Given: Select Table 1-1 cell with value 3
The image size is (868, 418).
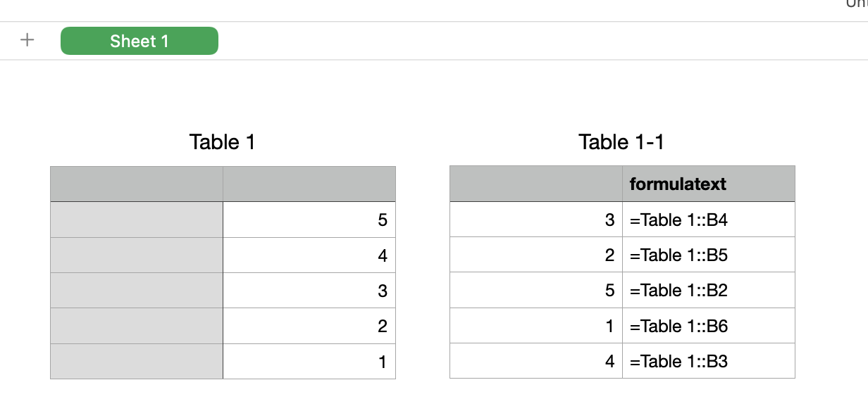Looking at the screenshot, I should point(535,220).
